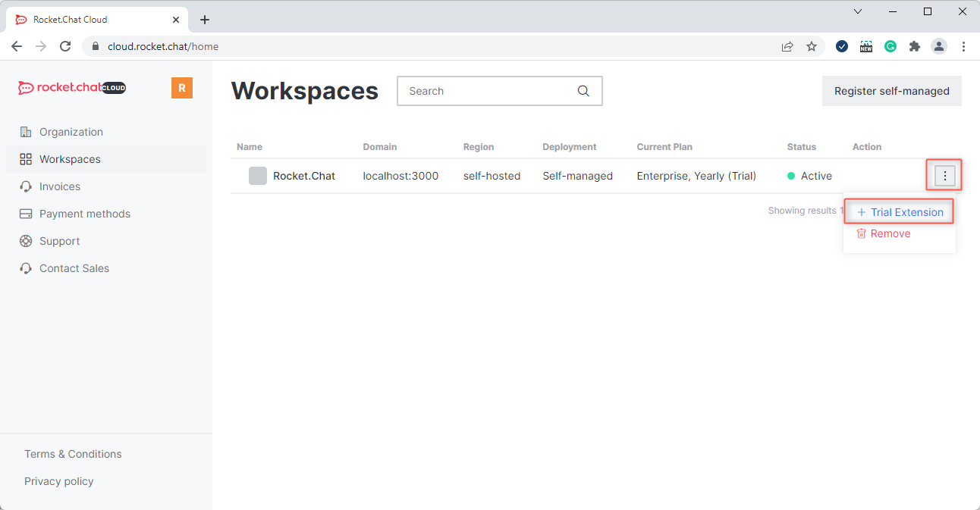Click the Contact Sales headset icon
Viewport: 980px width, 510px height.
point(26,268)
